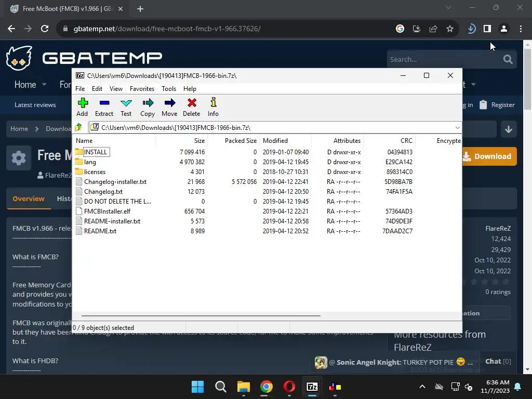
Task: Go up one folder level icon
Action: 79,127
